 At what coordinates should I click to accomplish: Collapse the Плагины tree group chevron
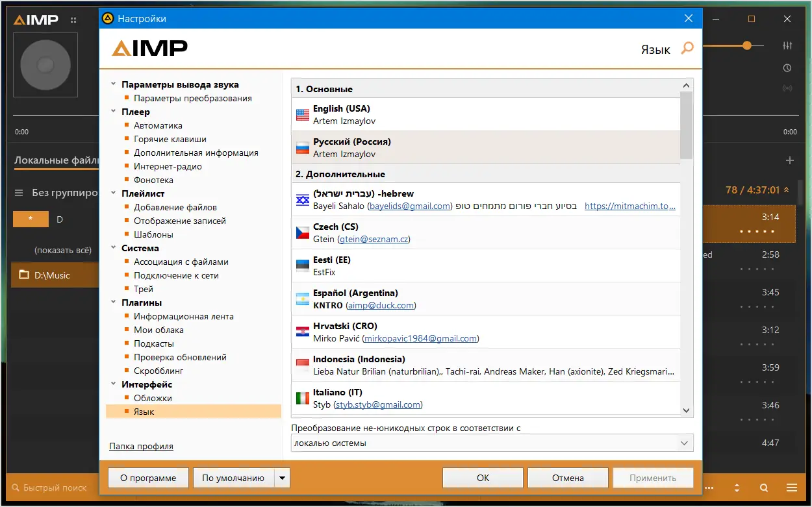pyautogui.click(x=114, y=303)
